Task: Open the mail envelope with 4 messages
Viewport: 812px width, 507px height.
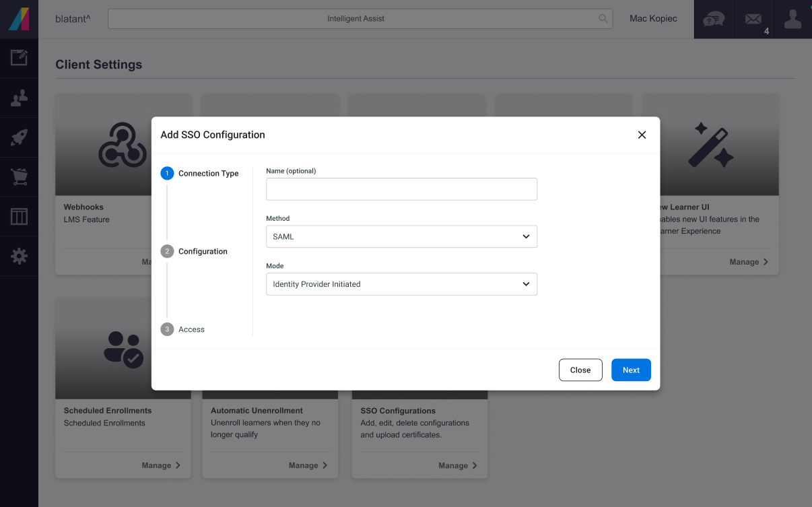Action: point(753,20)
